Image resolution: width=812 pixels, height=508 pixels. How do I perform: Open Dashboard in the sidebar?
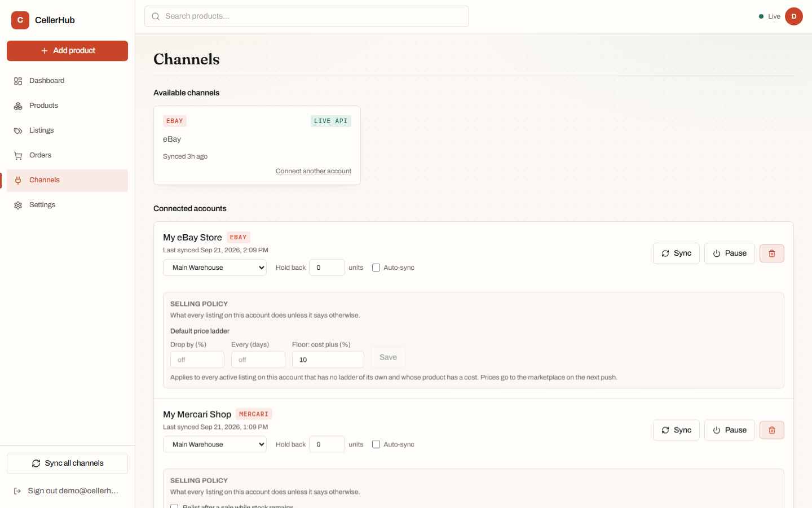(x=67, y=81)
